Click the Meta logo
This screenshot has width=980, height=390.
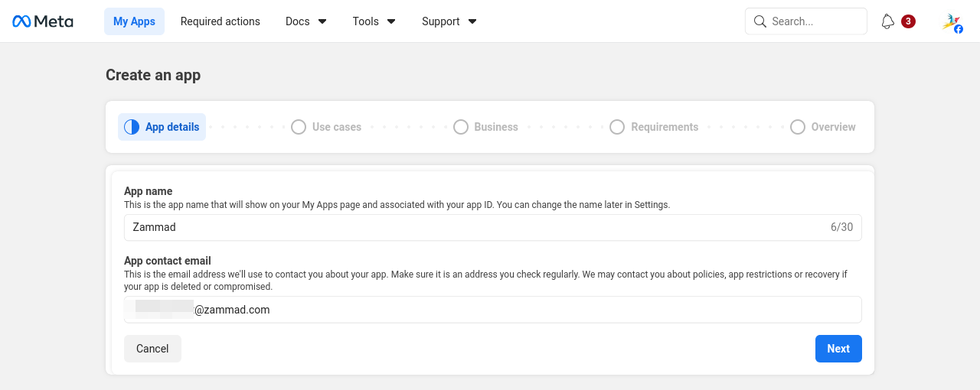click(x=43, y=21)
